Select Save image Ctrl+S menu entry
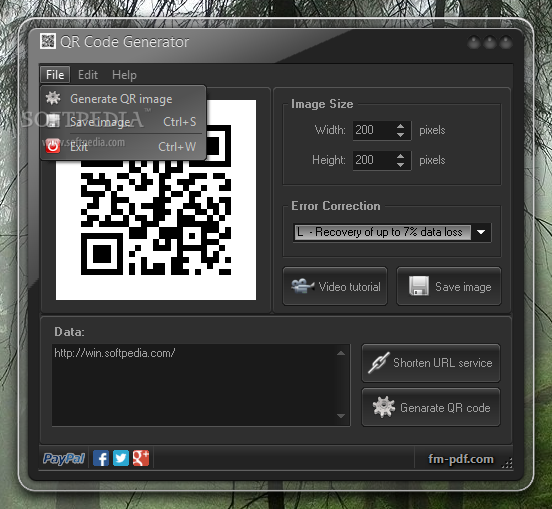The height and width of the screenshot is (509, 552). (x=123, y=122)
